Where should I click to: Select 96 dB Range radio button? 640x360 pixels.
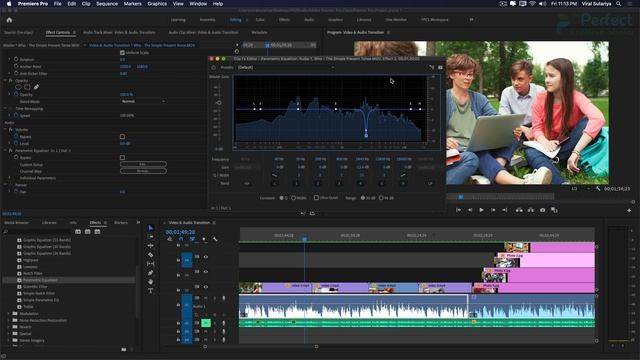click(381, 198)
